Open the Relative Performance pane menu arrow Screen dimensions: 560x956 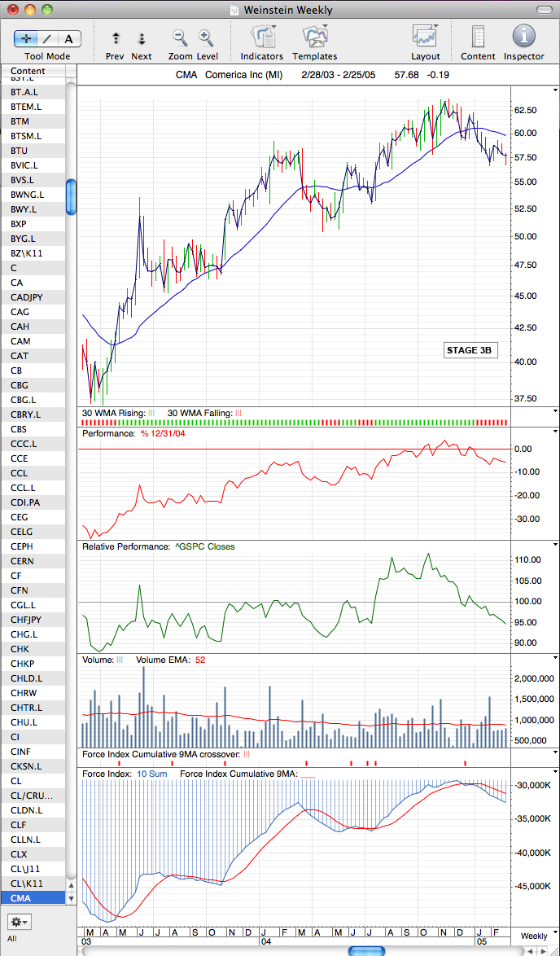pos(555,544)
